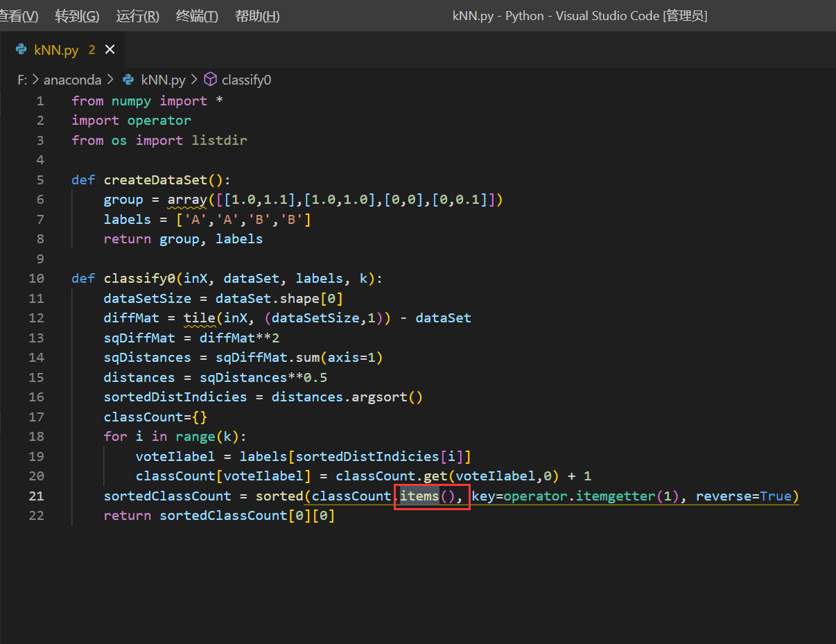Click the argsort method on line 16
The image size is (836, 644).
[378, 397]
